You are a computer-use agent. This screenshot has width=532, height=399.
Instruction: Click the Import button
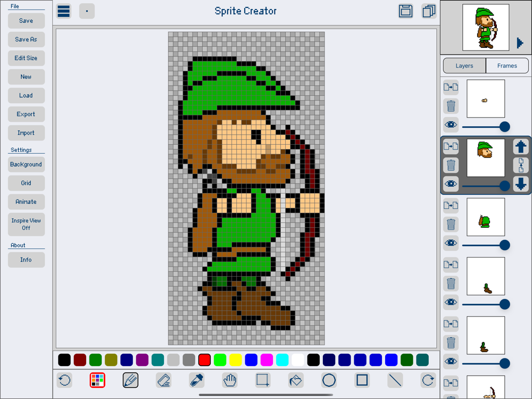(26, 132)
